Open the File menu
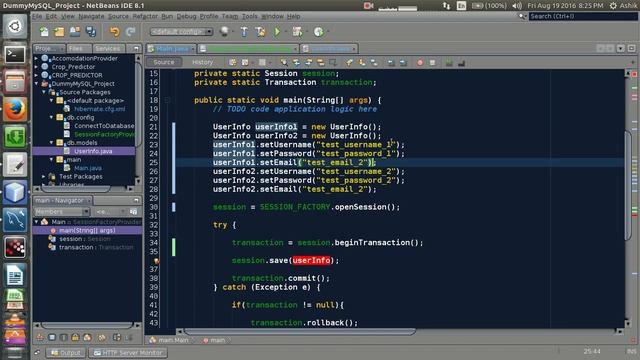This screenshot has height=360, width=640. [37, 16]
